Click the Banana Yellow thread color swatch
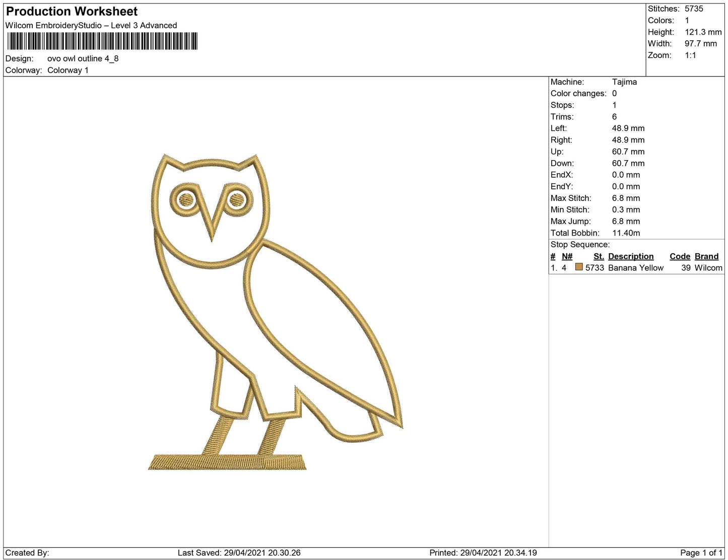The height and width of the screenshot is (560, 728). click(x=579, y=267)
